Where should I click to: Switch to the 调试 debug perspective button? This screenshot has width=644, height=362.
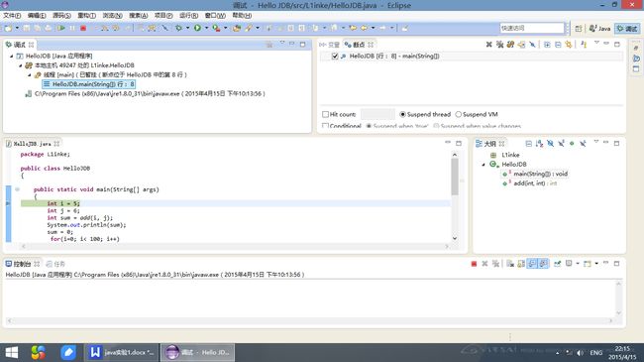coord(627,29)
